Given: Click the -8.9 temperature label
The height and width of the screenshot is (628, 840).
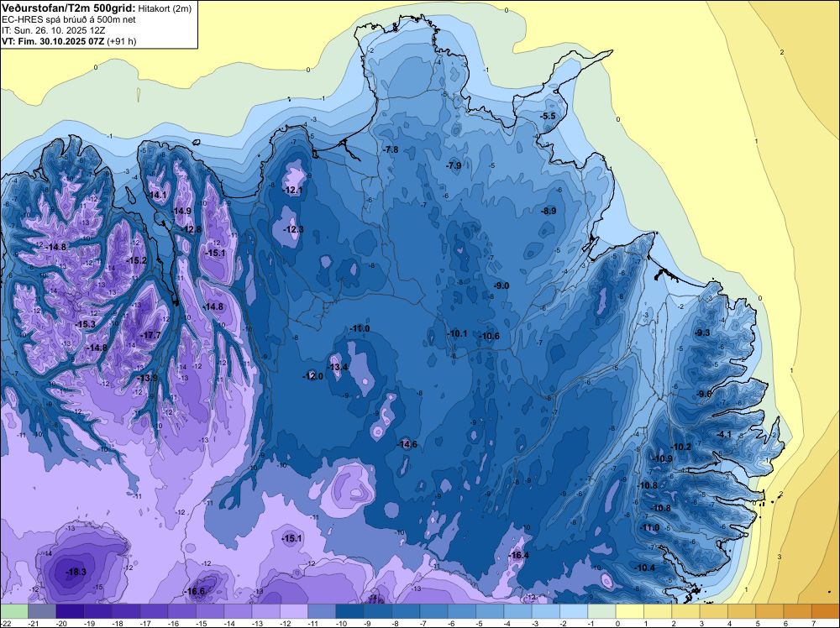Looking at the screenshot, I should (549, 211).
